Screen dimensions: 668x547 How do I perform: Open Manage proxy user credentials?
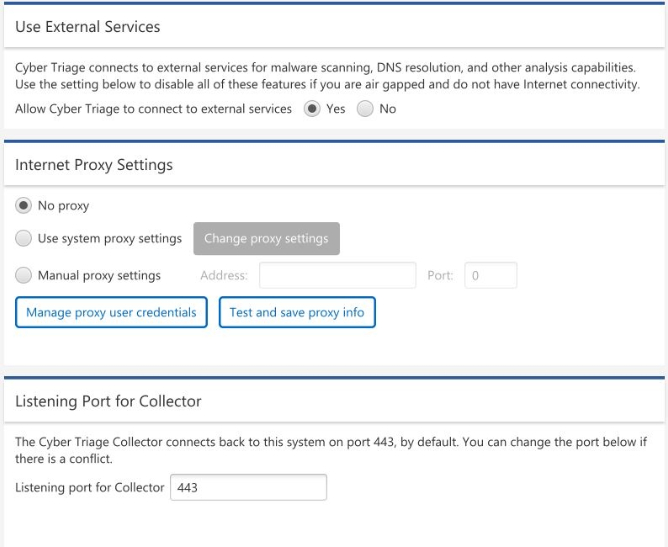click(111, 312)
